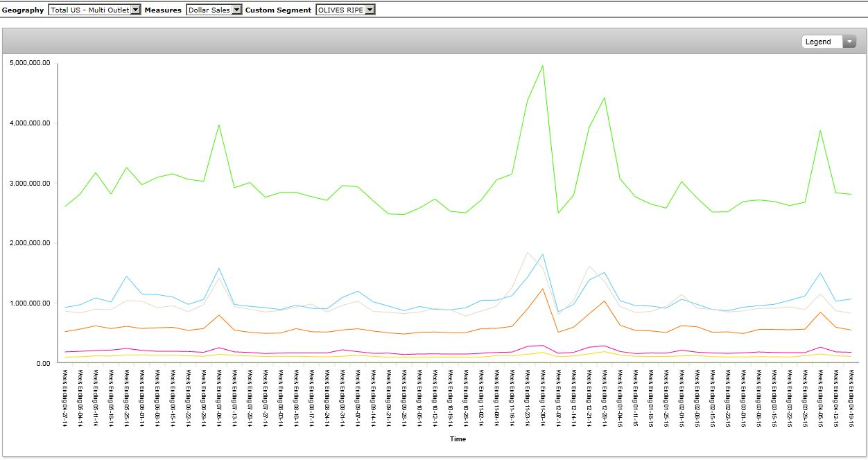Click the orange line peak at 11-30-14

542,289
